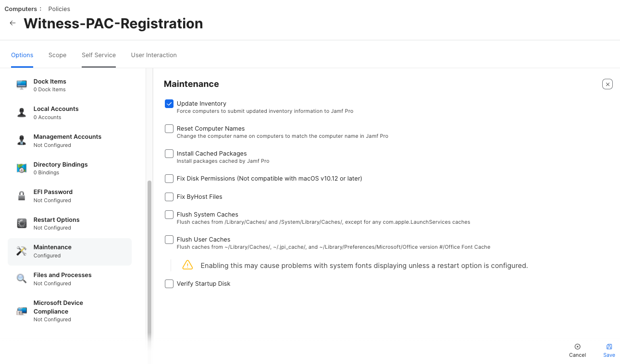This screenshot has width=620, height=364.
Task: Click the Restart Options spinner icon
Action: pyautogui.click(x=22, y=223)
